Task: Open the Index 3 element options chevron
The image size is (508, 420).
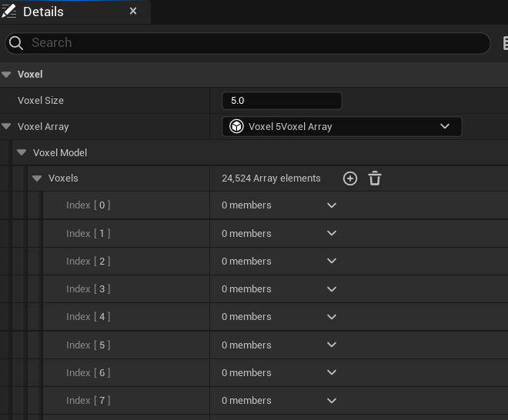Action: [332, 289]
